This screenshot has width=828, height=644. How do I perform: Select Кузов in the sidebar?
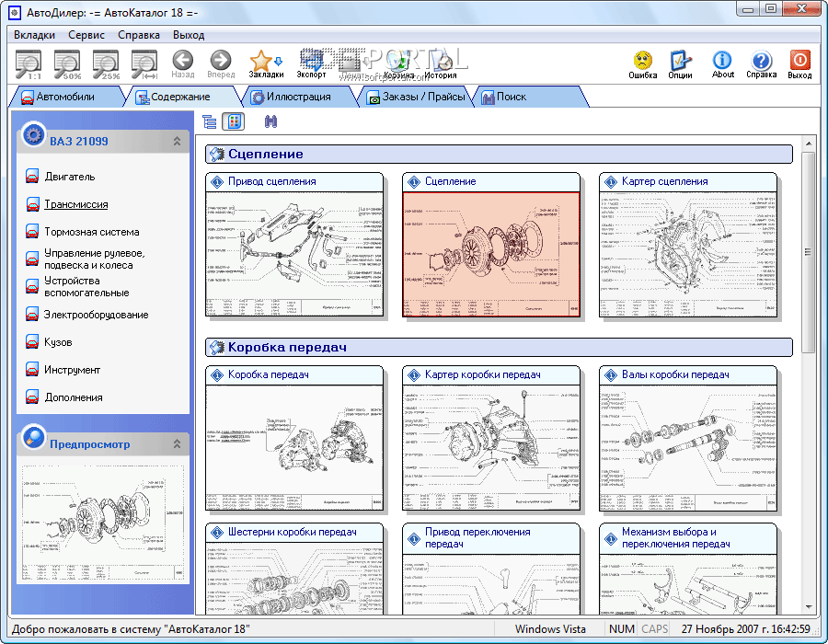[x=58, y=342]
